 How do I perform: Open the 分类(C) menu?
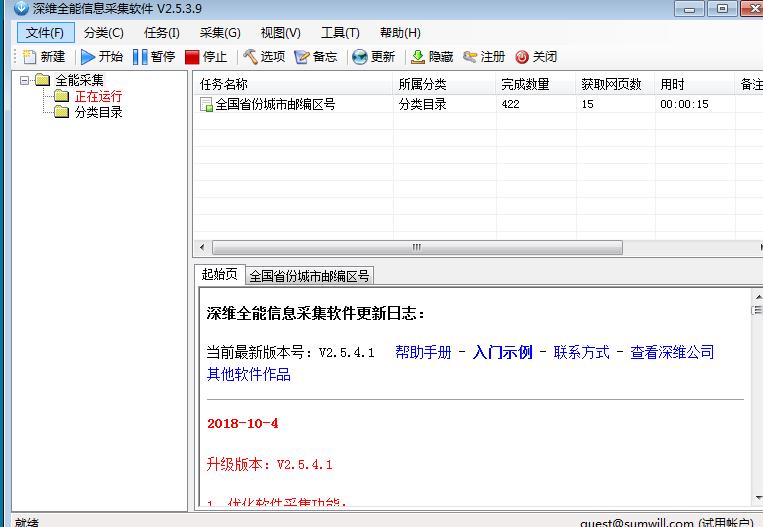[x=104, y=33]
